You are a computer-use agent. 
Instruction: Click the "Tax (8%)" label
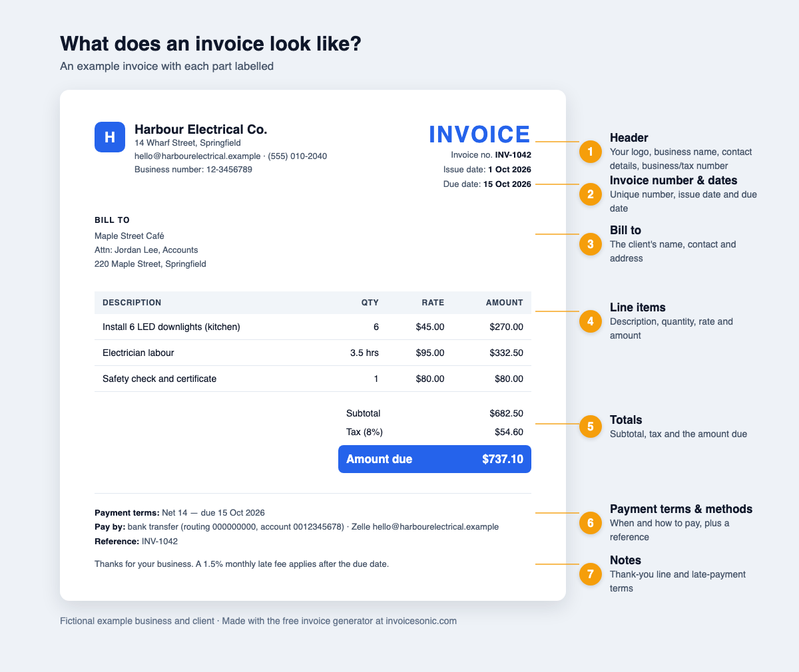point(364,432)
